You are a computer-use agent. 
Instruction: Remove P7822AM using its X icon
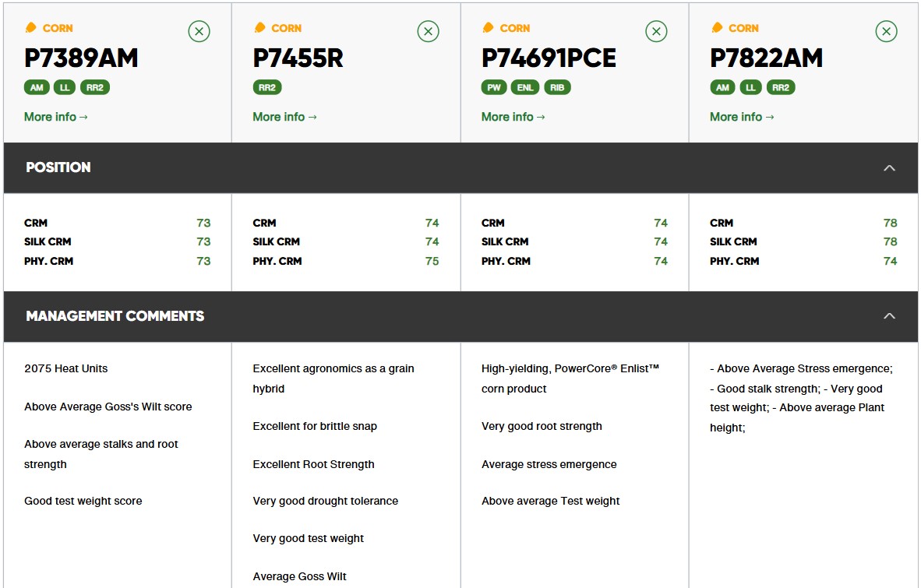[886, 32]
